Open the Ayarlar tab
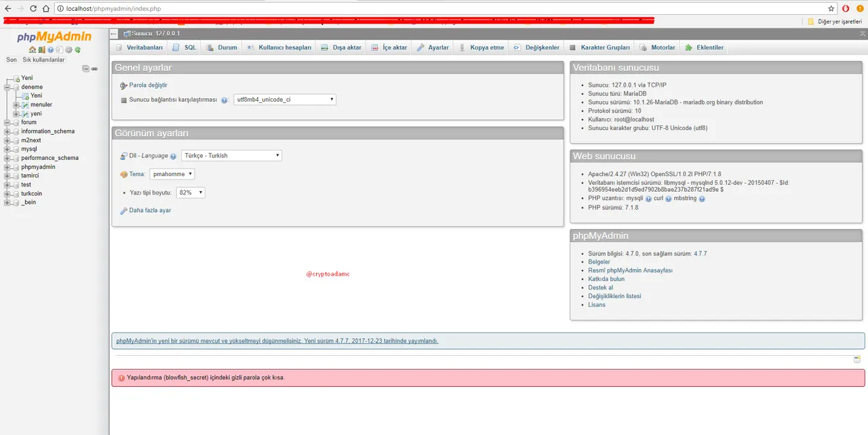868x435 pixels. (x=433, y=47)
